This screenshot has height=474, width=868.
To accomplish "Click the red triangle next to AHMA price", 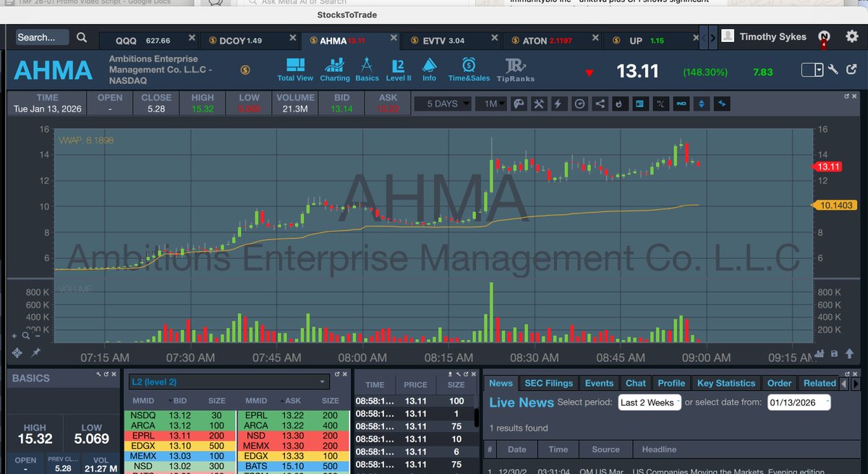I will point(590,72).
